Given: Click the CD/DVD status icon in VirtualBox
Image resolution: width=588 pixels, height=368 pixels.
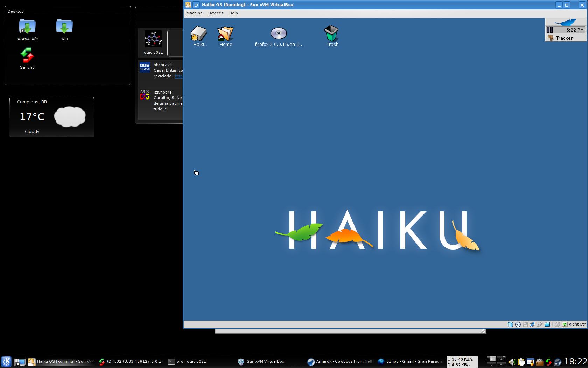Looking at the screenshot, I should coord(518,325).
